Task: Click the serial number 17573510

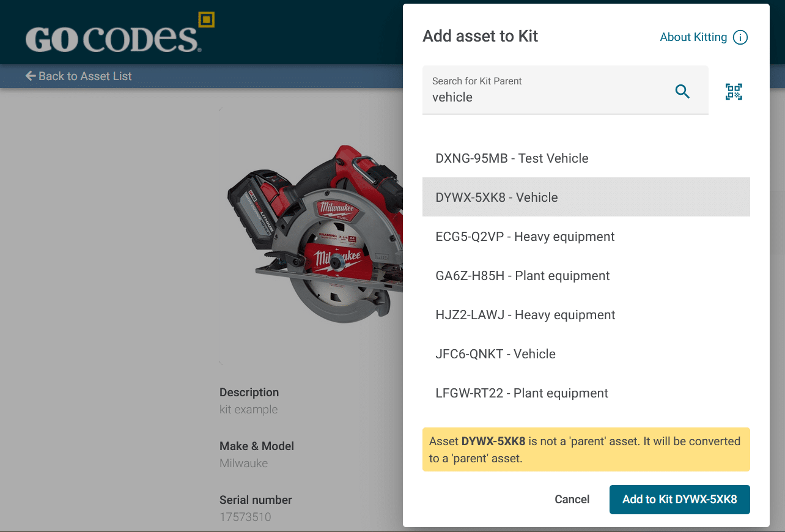Action: pyautogui.click(x=245, y=517)
